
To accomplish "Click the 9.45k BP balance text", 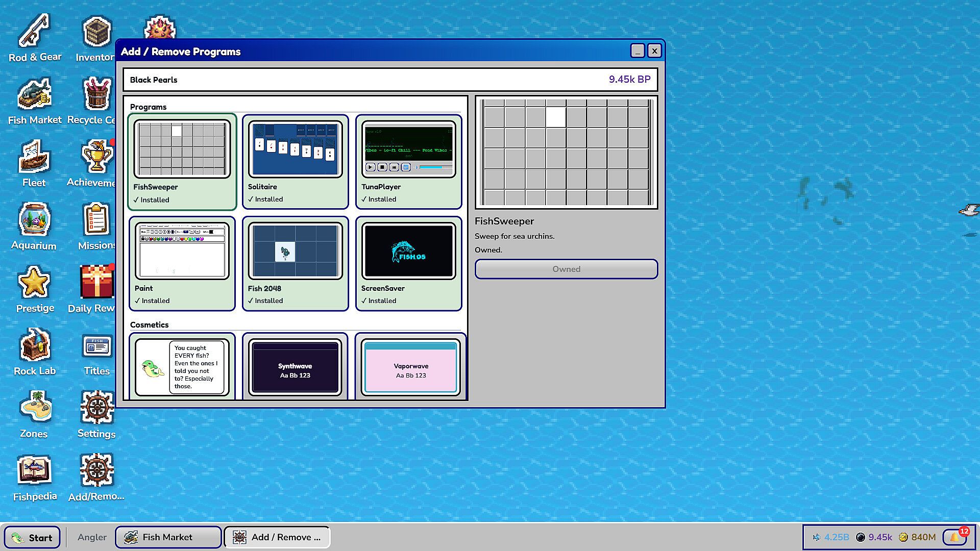I will (x=629, y=80).
